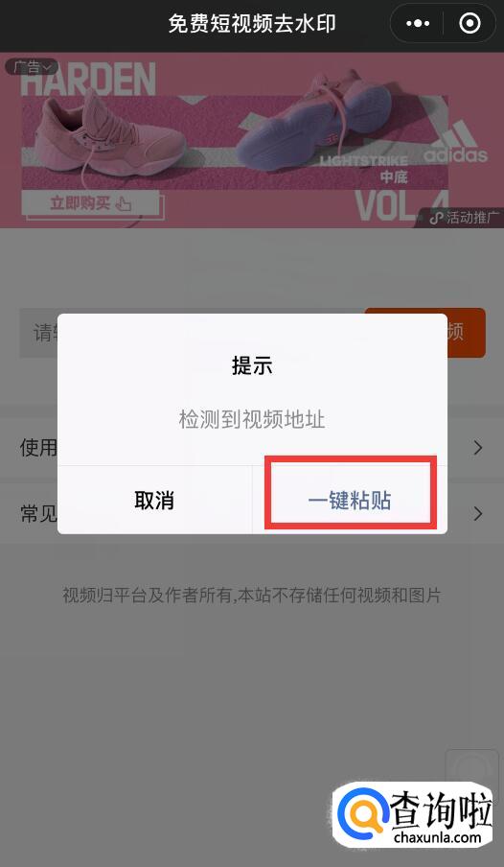The image size is (504, 867).
Task: Tap the chaxunla.com watermark text
Action: coord(438,837)
